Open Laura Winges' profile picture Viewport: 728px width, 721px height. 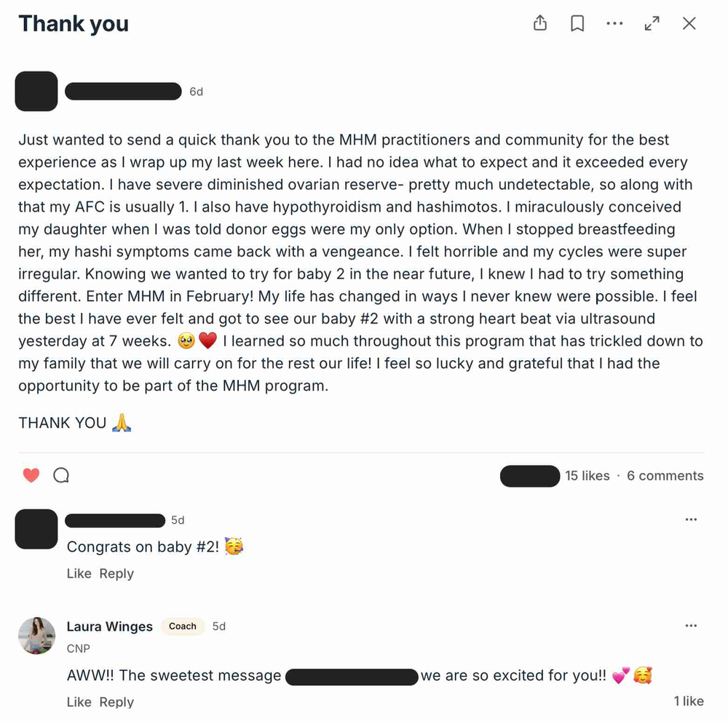coord(36,635)
